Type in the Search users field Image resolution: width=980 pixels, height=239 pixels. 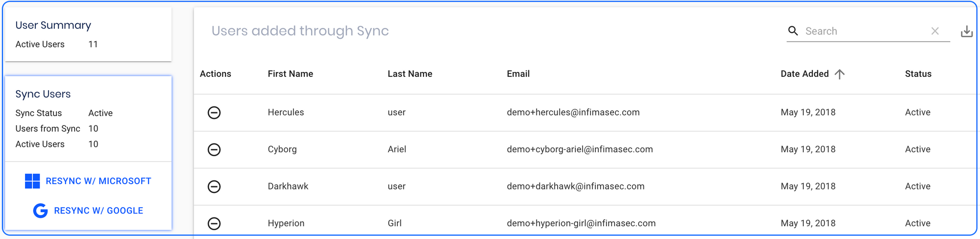tap(865, 31)
